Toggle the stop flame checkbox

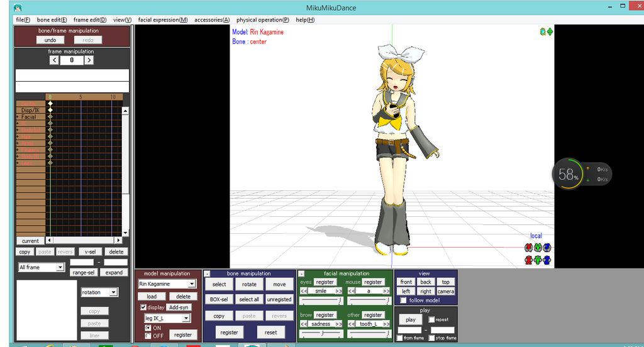pos(431,338)
